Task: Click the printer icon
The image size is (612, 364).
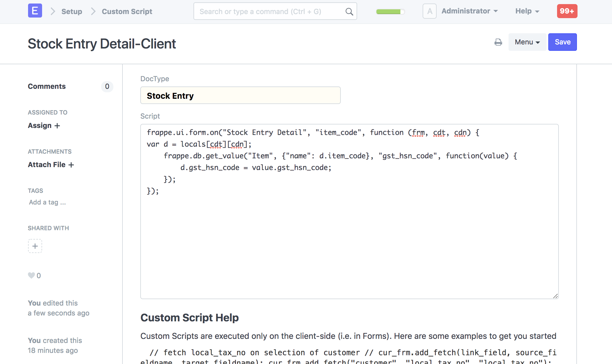Action: coord(498,42)
